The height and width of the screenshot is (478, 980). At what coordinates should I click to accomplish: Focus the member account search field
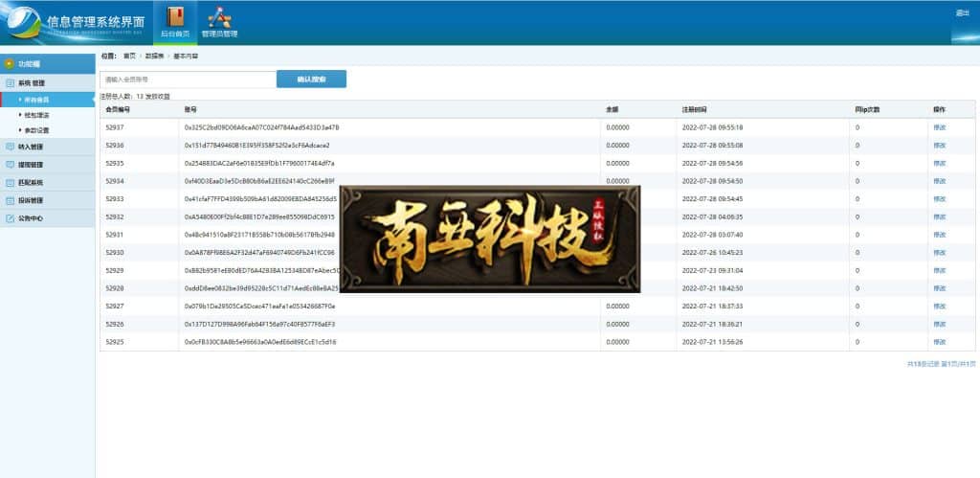point(189,80)
